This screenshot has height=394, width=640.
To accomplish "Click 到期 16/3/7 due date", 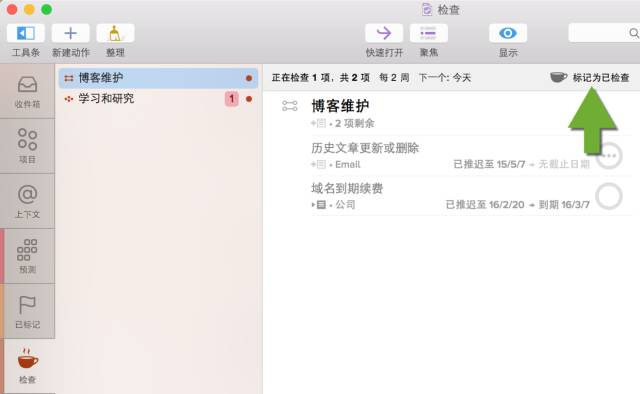I will [564, 205].
